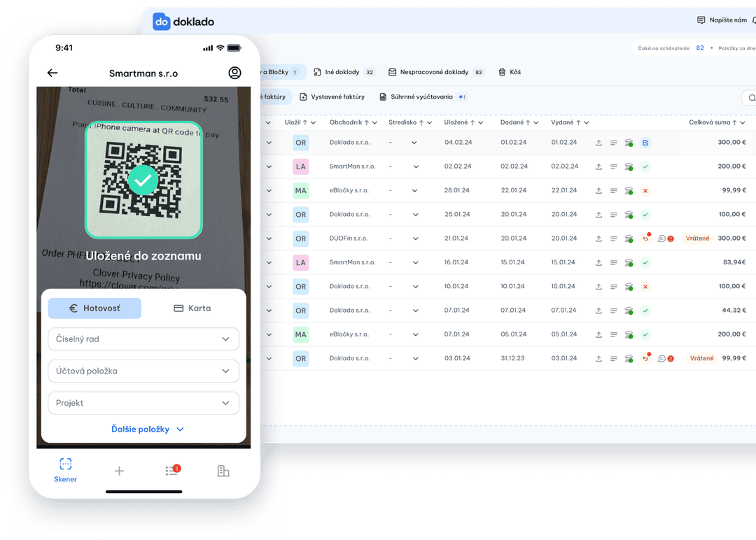Open the Účtová položka dropdown

143,371
